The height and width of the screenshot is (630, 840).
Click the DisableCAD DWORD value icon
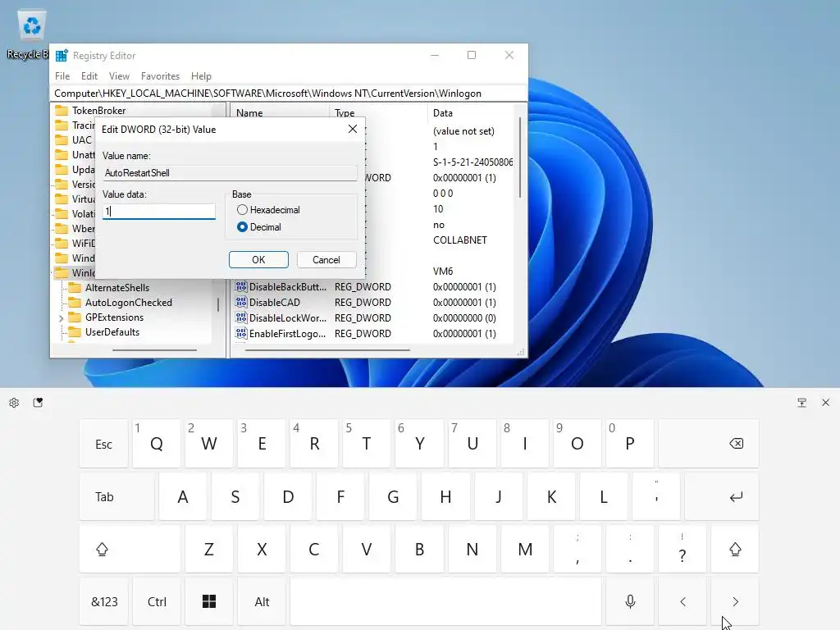tap(241, 302)
